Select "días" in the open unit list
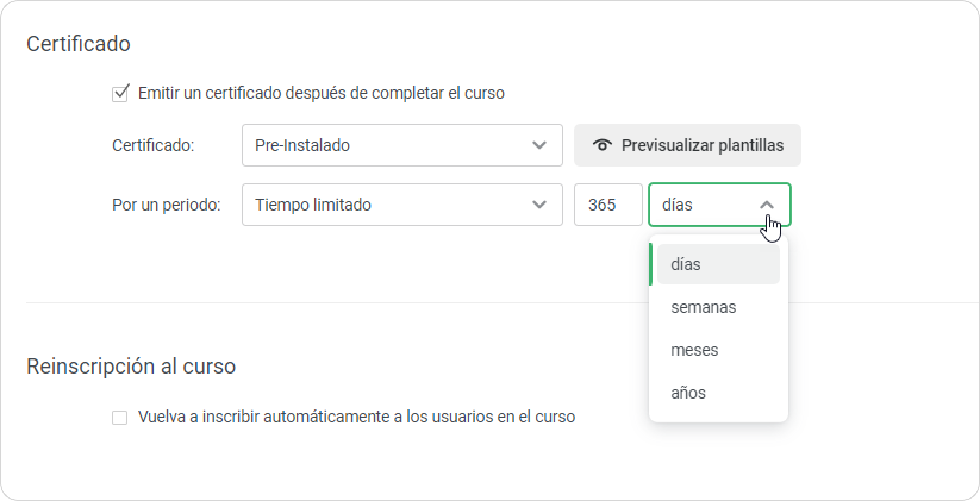 718,264
